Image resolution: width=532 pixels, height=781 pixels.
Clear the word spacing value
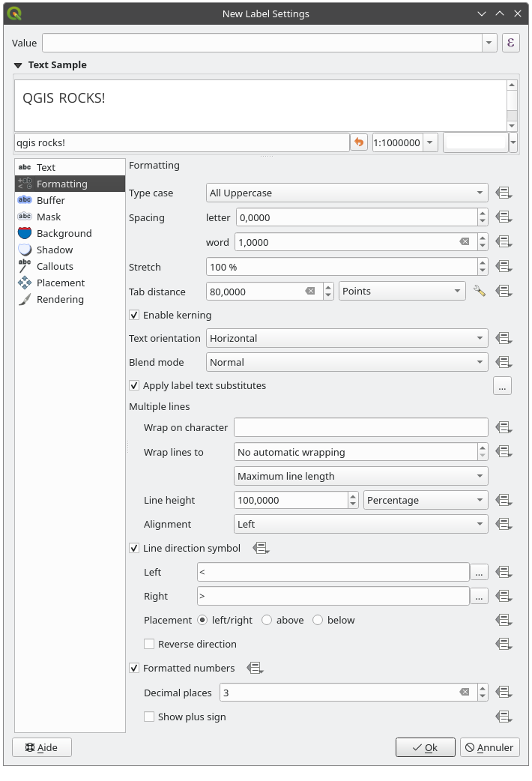[465, 242]
